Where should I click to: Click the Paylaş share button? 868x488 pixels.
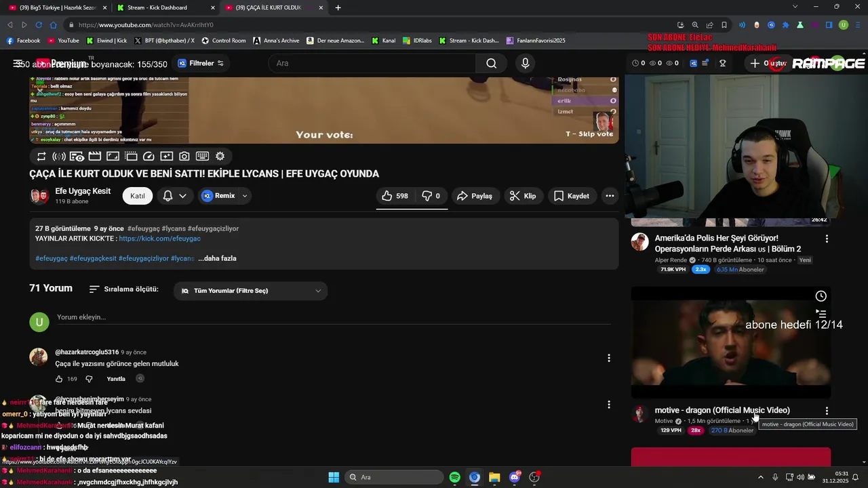point(474,196)
